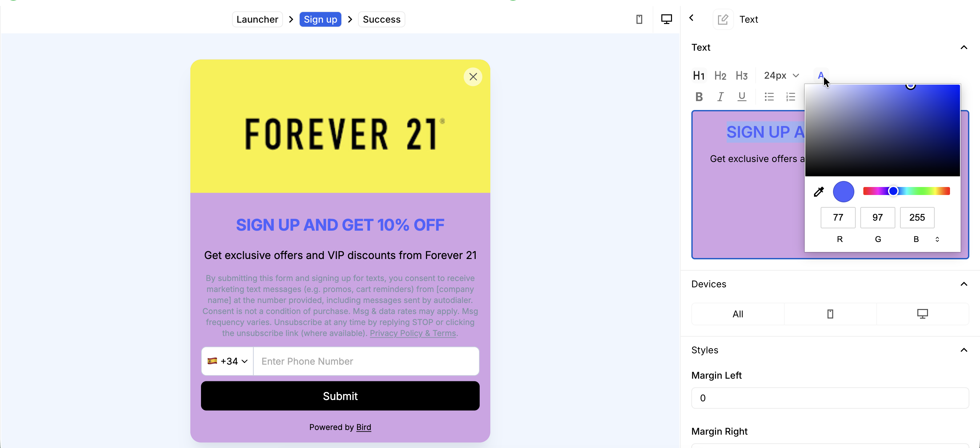Toggle Bold text formatting
Viewport: 980px width, 448px height.
point(699,97)
